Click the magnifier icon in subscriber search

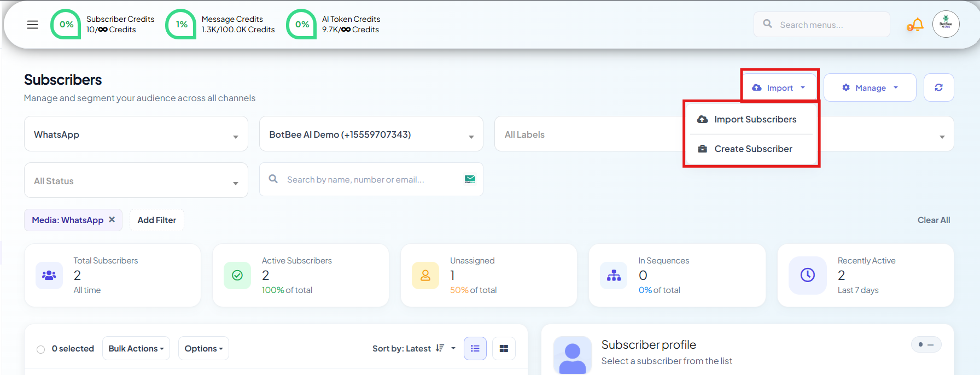pos(273,179)
